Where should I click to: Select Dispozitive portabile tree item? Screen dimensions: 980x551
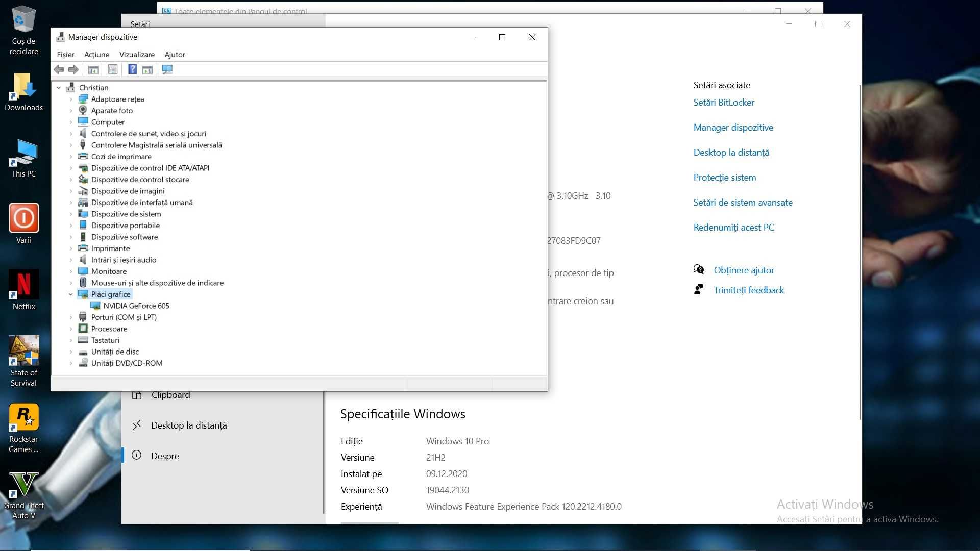pyautogui.click(x=126, y=226)
